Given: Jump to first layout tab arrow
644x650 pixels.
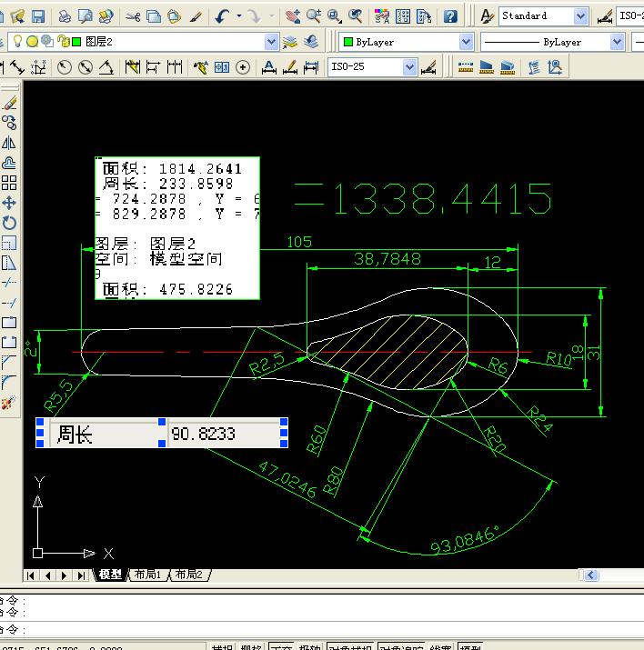Looking at the screenshot, I should tap(30, 575).
